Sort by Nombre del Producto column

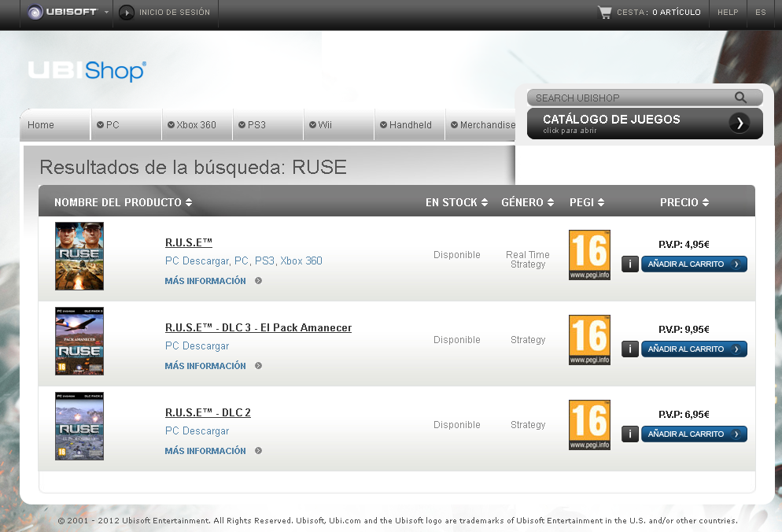tap(124, 202)
